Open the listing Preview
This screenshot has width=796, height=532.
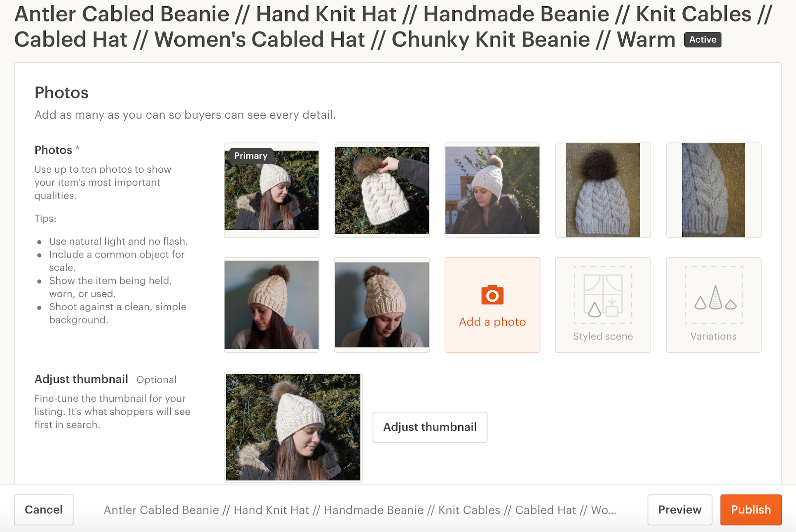coord(679,510)
